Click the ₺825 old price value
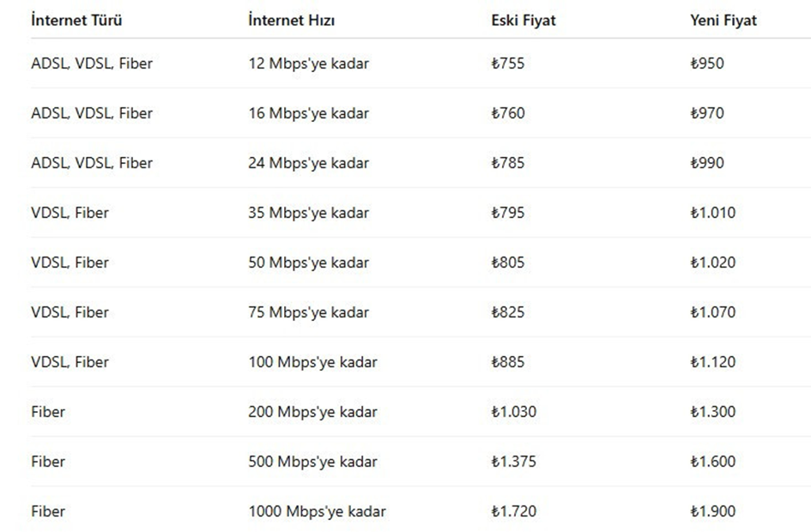This screenshot has width=811, height=532. [x=507, y=312]
